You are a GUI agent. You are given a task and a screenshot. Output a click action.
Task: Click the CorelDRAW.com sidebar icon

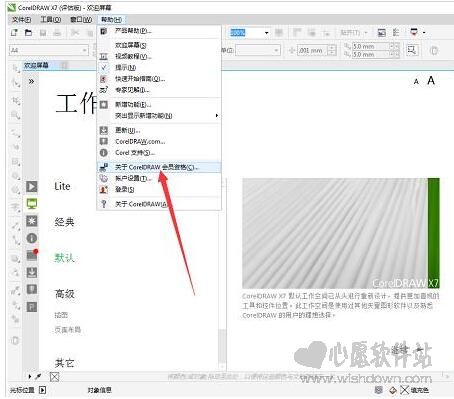point(32,289)
